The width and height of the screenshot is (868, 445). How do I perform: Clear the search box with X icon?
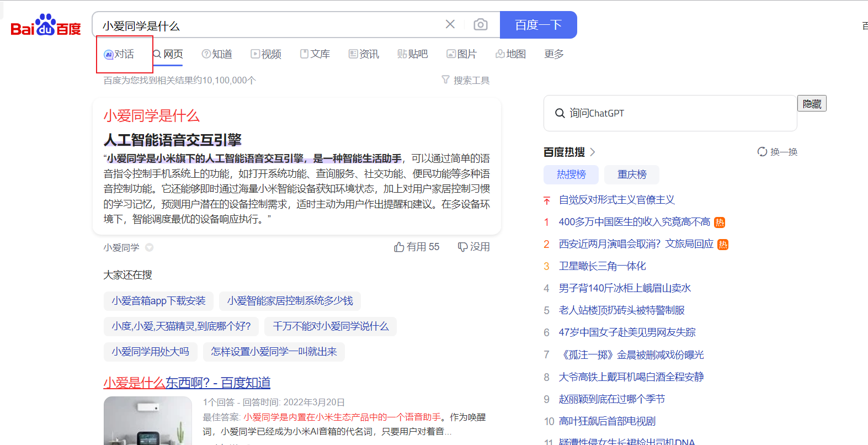click(x=450, y=24)
